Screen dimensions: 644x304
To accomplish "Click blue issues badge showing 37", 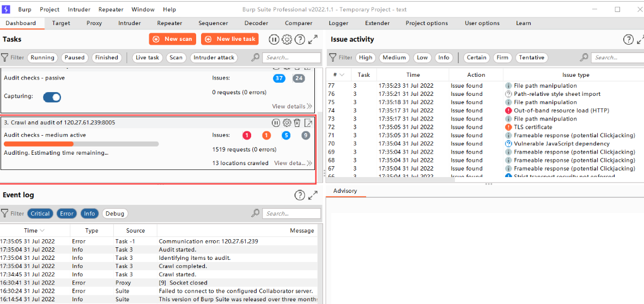I will pos(279,78).
